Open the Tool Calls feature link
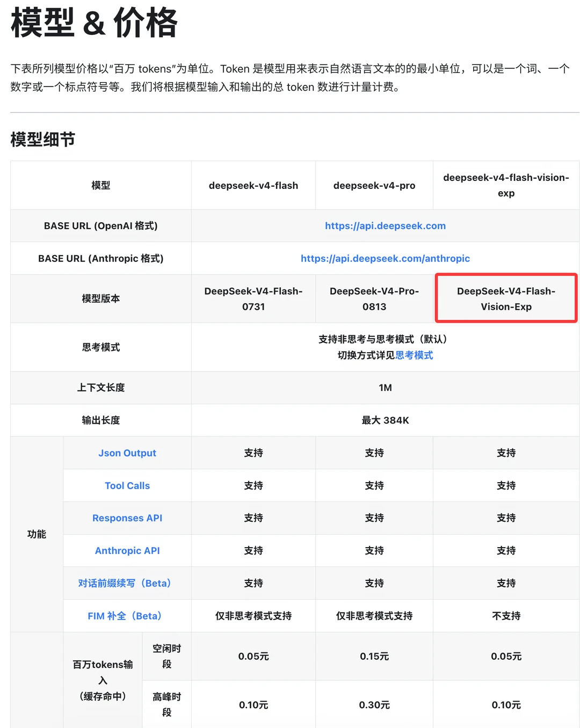Screen dimensions: 580x728 click(127, 486)
